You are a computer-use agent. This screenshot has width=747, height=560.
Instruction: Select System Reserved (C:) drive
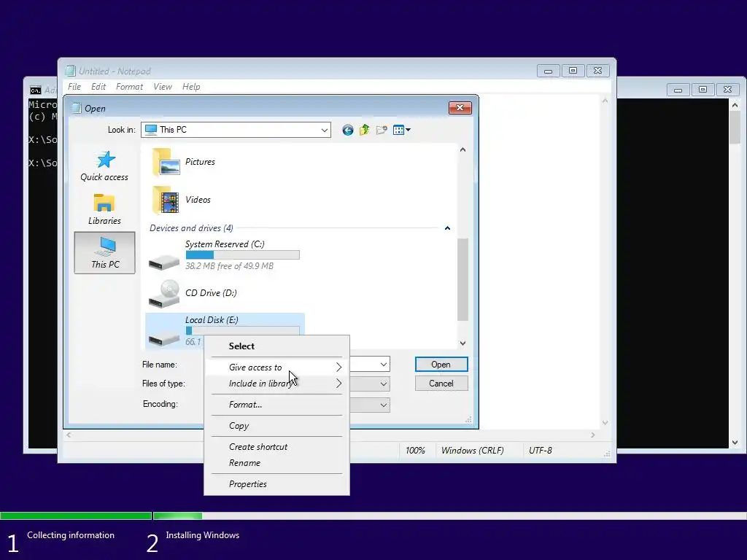coord(224,254)
